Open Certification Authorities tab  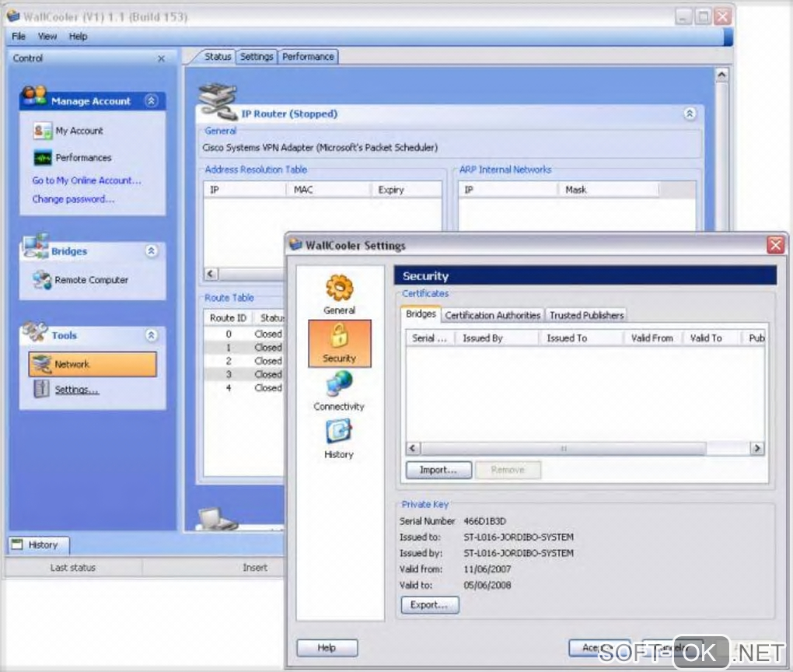click(x=493, y=315)
